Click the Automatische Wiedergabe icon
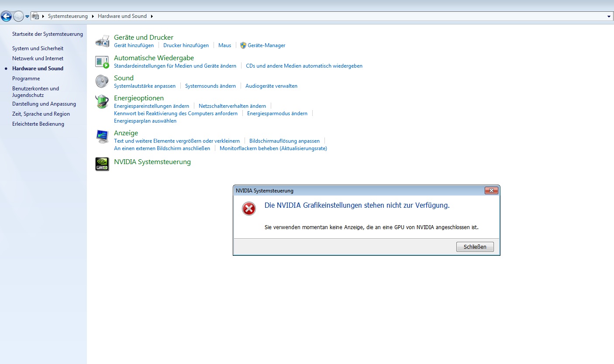Image resolution: width=614 pixels, height=364 pixels. pyautogui.click(x=102, y=62)
